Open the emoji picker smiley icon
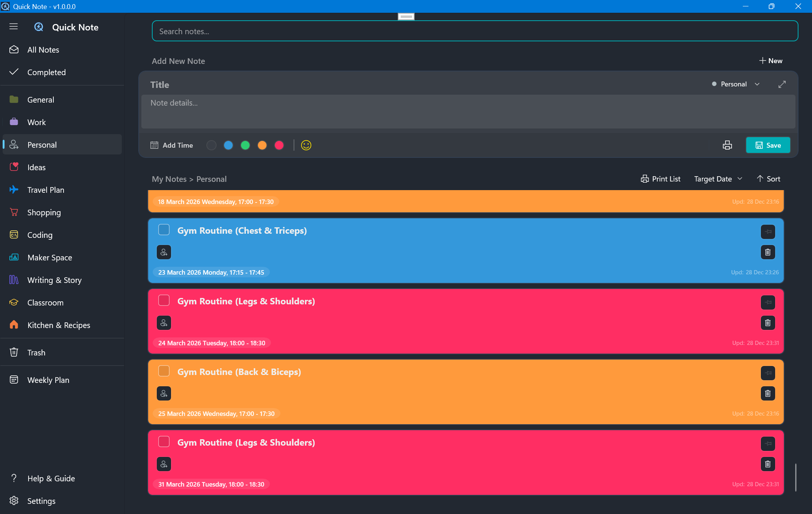Image resolution: width=812 pixels, height=514 pixels. (306, 145)
